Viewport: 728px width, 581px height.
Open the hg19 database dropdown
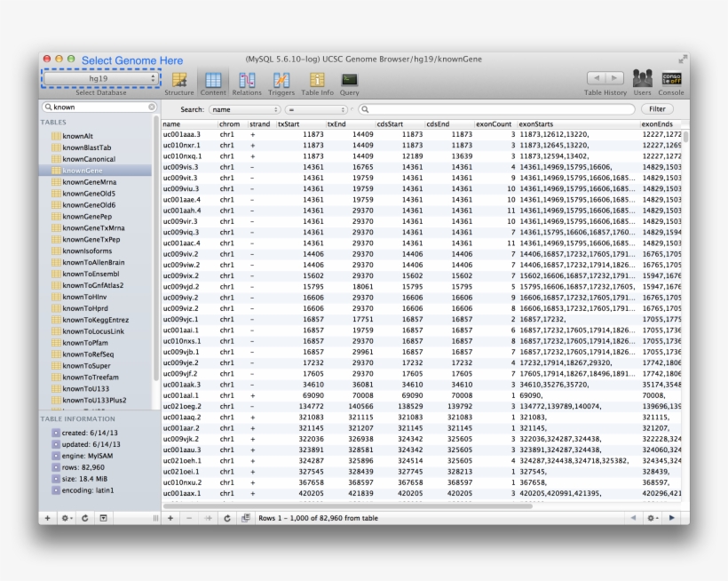(99, 78)
